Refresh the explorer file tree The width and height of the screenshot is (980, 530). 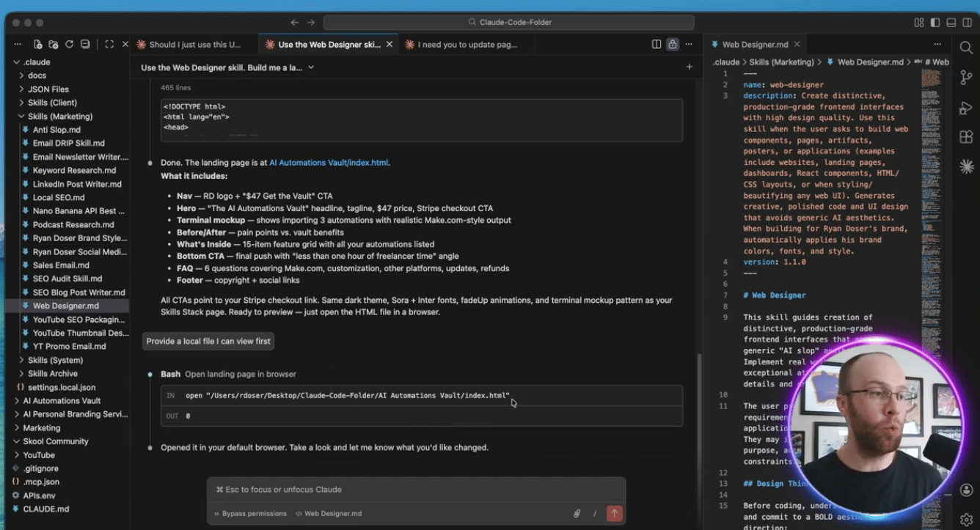tap(69, 45)
